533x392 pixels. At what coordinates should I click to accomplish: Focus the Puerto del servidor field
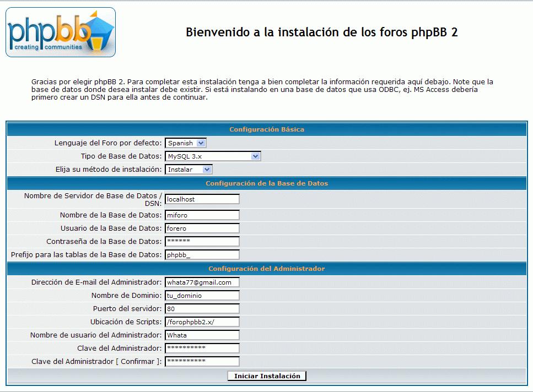[x=202, y=308]
